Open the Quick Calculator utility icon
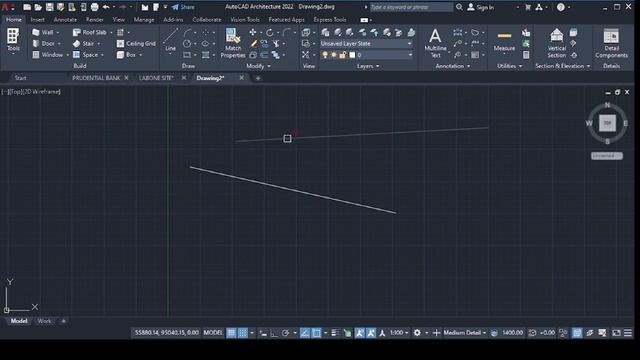Image resolution: width=640 pixels, height=360 pixels. coord(526,55)
